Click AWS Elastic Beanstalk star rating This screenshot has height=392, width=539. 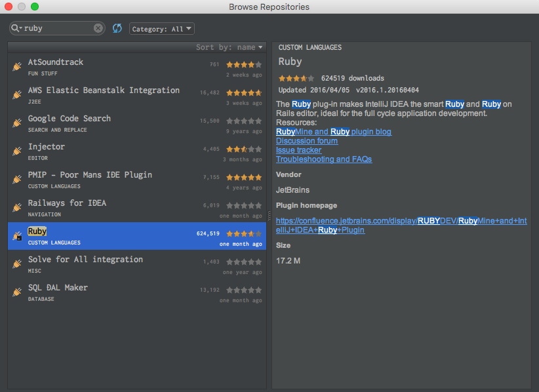click(244, 93)
